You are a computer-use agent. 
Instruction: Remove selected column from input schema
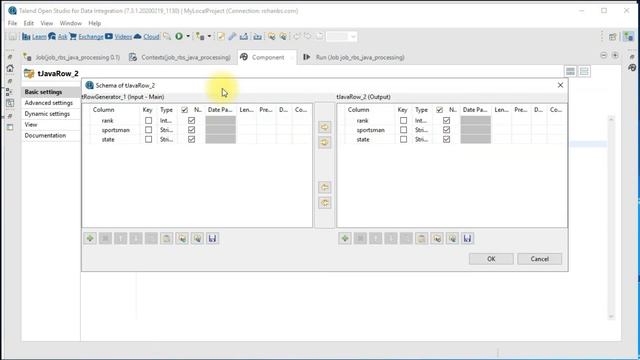(105, 238)
